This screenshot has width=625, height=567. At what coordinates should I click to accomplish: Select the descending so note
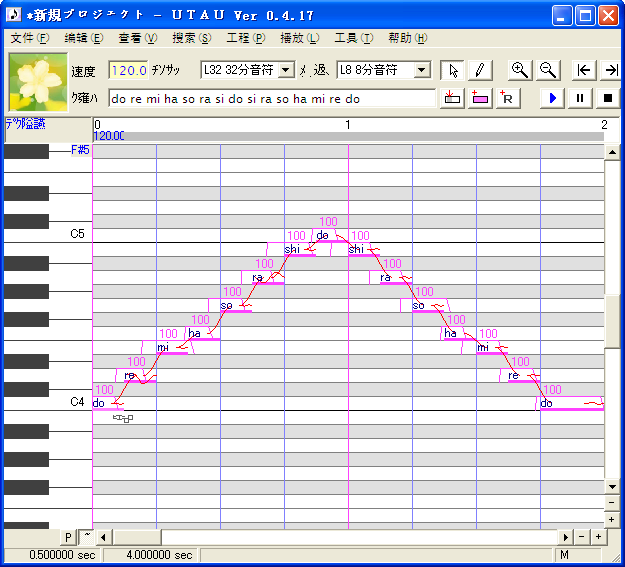pyautogui.click(x=428, y=305)
